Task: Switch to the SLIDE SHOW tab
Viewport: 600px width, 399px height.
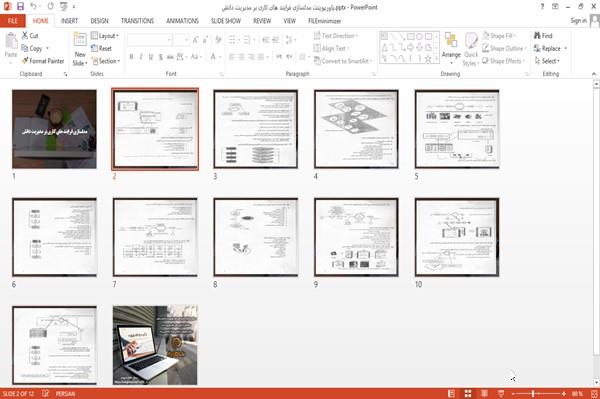Action: click(x=226, y=21)
